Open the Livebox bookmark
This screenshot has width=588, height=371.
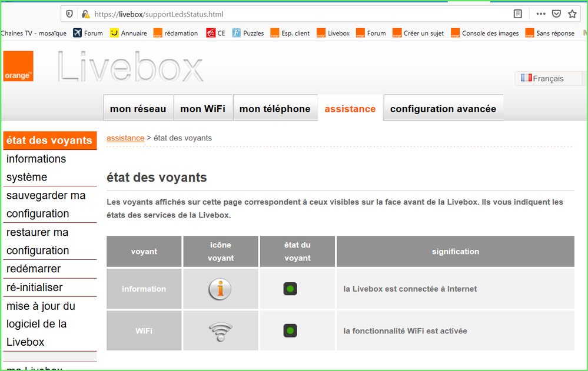tap(333, 33)
